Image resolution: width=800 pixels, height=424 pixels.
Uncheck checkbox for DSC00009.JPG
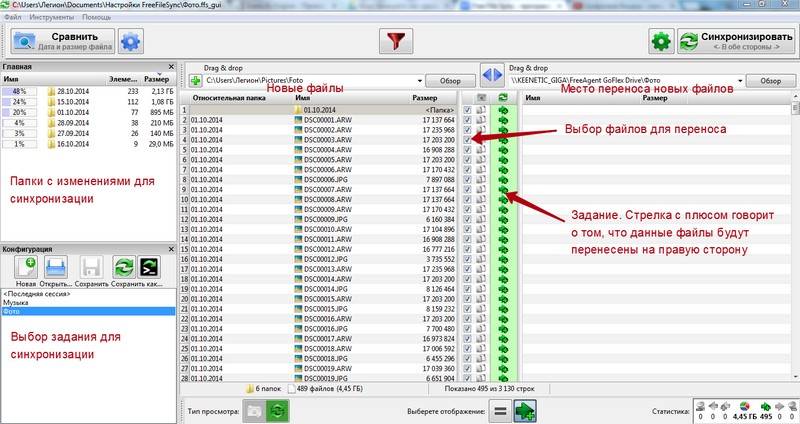467,219
